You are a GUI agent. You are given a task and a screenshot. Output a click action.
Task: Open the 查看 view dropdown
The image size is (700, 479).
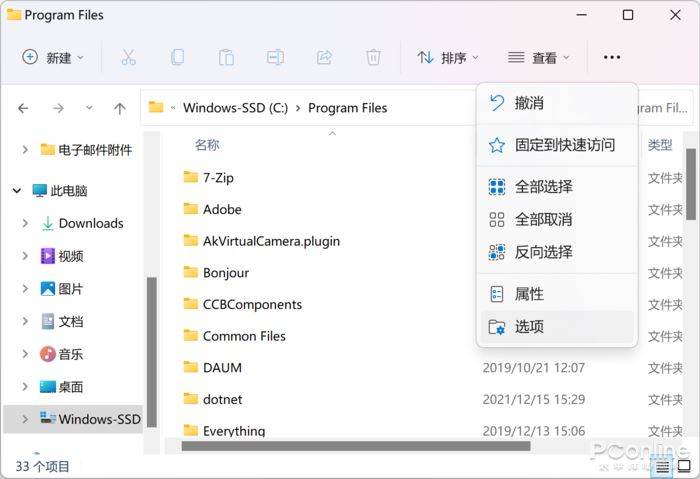pyautogui.click(x=538, y=57)
